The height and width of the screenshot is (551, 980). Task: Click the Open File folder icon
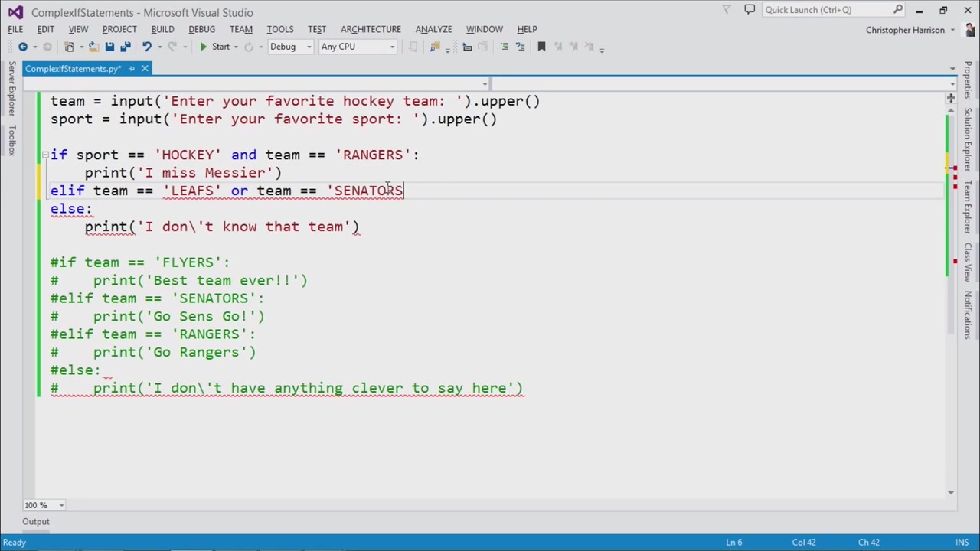[x=93, y=47]
